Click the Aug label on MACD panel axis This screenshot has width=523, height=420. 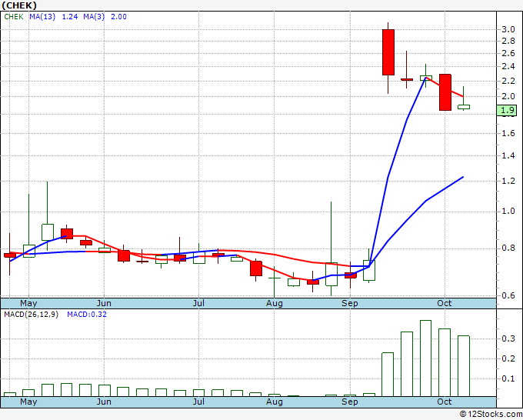coord(275,402)
